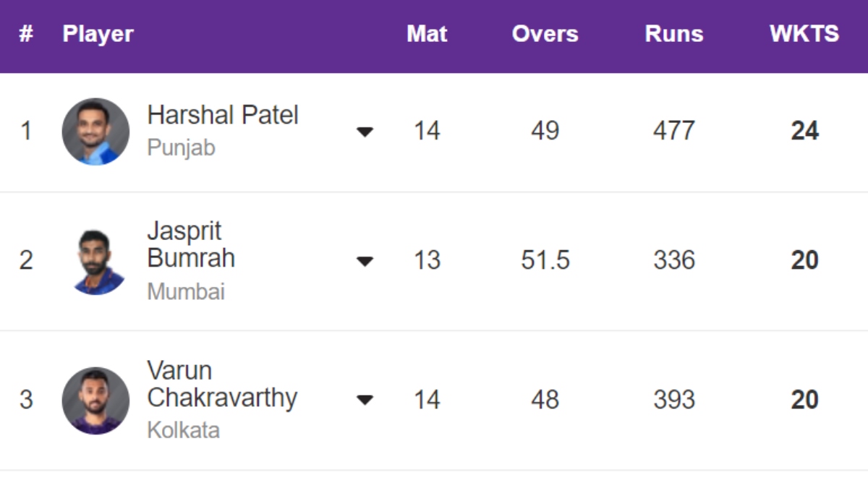Select Jasprit Bumrah's 336 runs value
868x488 pixels.
tap(673, 261)
